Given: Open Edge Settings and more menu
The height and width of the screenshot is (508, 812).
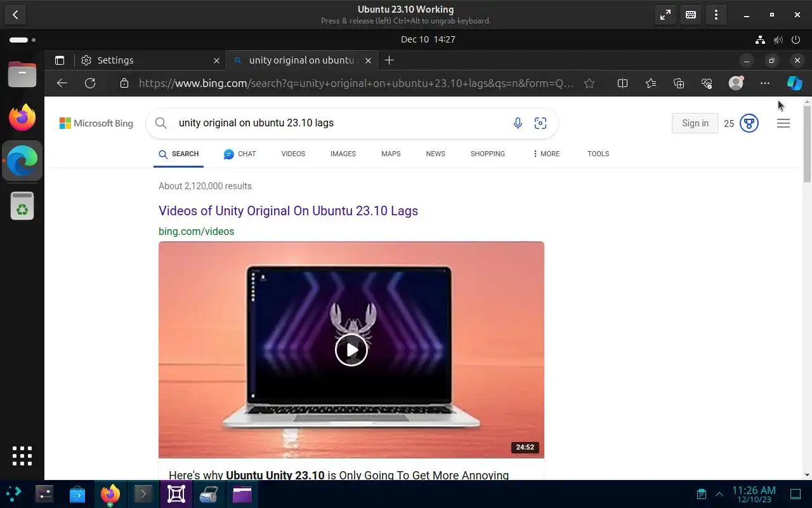Looking at the screenshot, I should coord(765,83).
